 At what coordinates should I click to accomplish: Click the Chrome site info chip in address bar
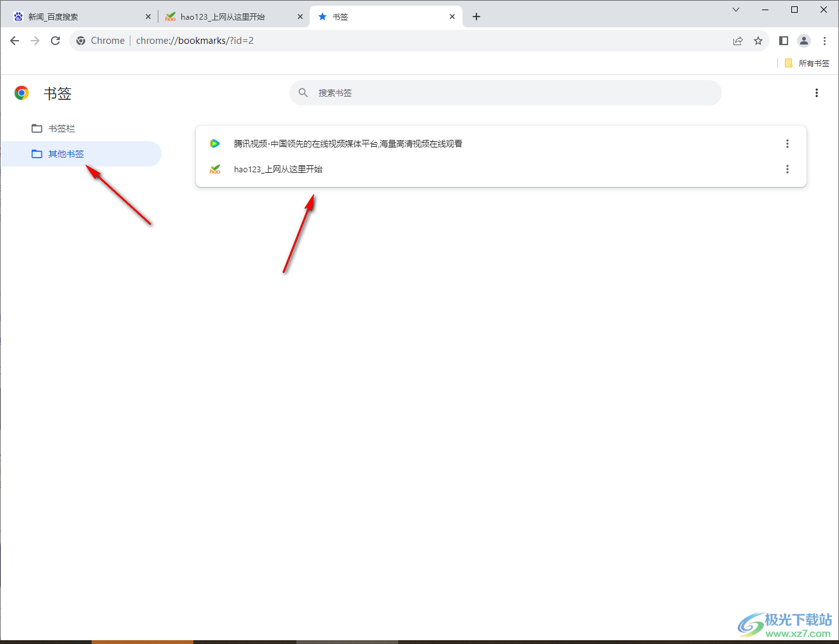point(101,41)
